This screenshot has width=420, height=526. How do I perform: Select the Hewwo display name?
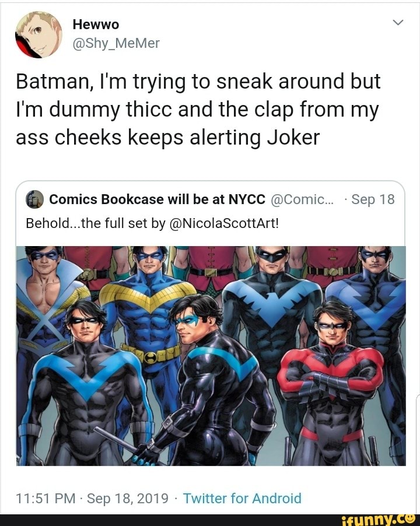click(x=96, y=24)
